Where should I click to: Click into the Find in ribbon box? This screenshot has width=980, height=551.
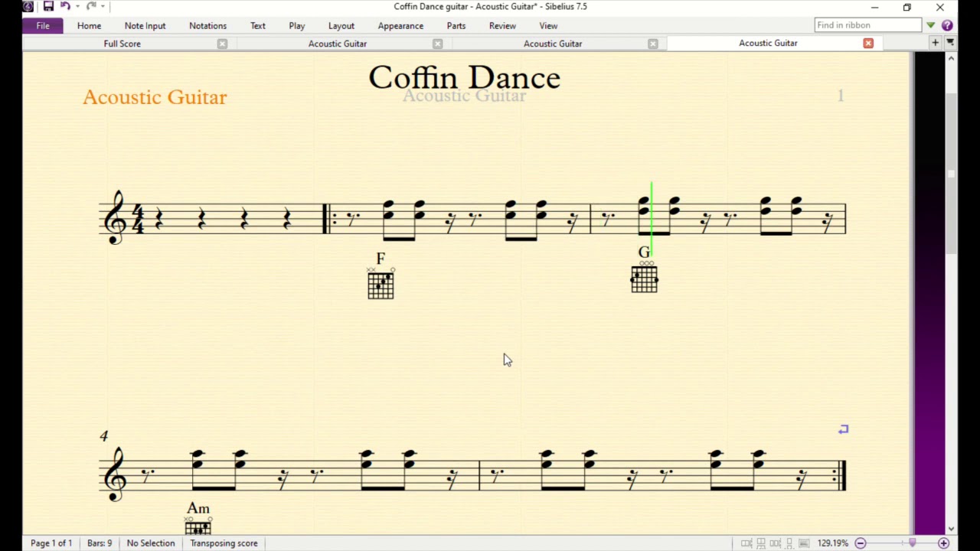[867, 25]
